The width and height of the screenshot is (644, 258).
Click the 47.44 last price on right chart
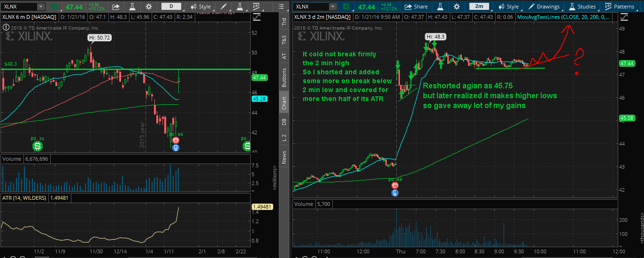point(366,7)
